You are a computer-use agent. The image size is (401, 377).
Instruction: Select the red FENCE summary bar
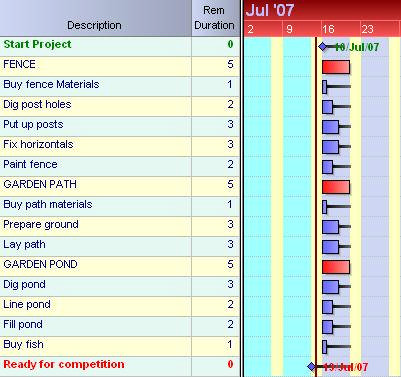[336, 67]
